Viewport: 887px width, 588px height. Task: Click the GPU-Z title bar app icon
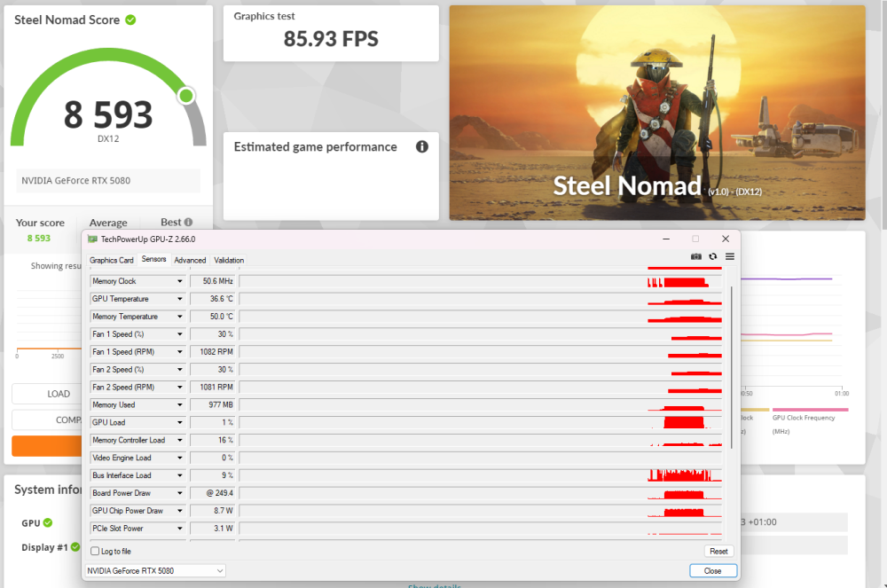coord(92,239)
